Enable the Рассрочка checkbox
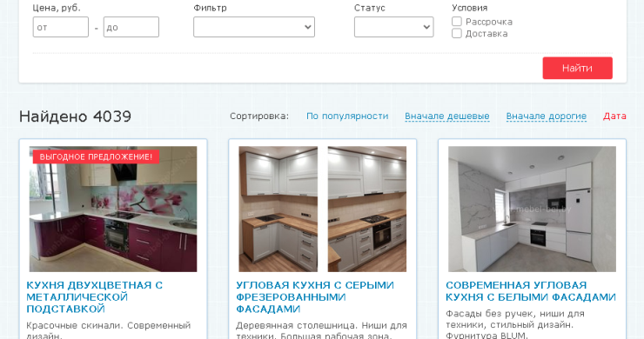 click(x=457, y=22)
